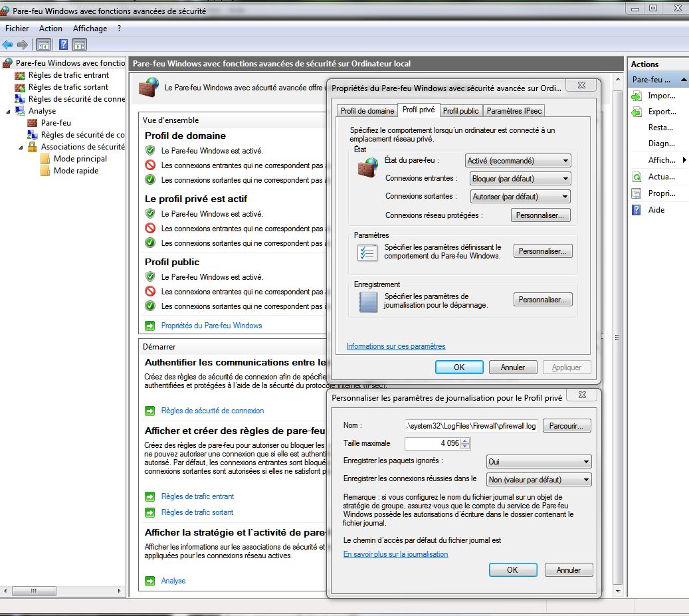Click scroll-down arrow of center pane
The image size is (689, 616).
618,591
